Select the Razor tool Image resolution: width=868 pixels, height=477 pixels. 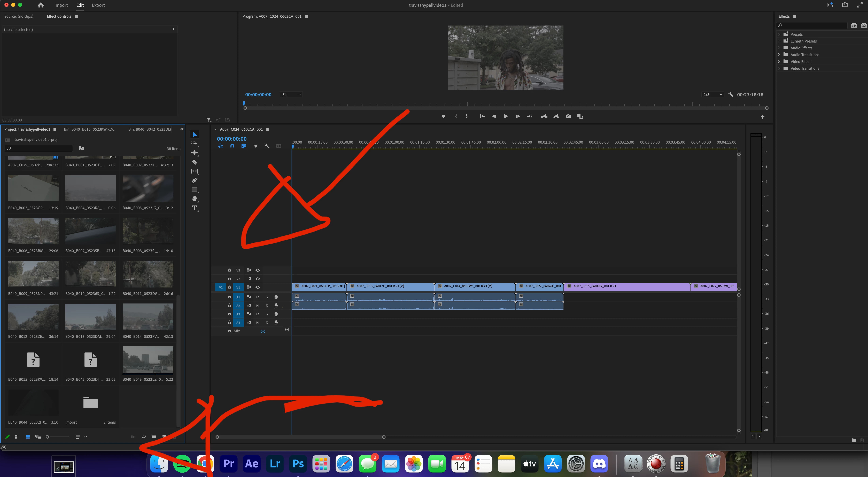click(194, 162)
